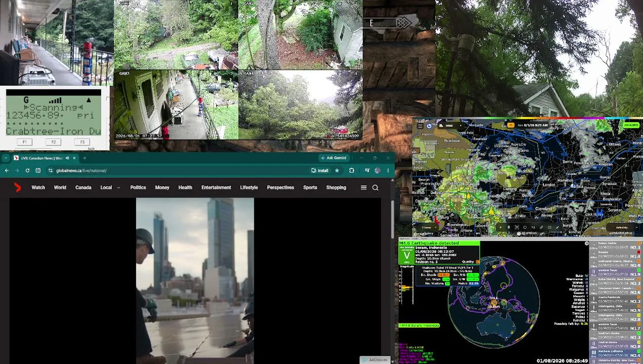Toggle the browser split view icon
The image size is (643, 364).
[38, 170]
